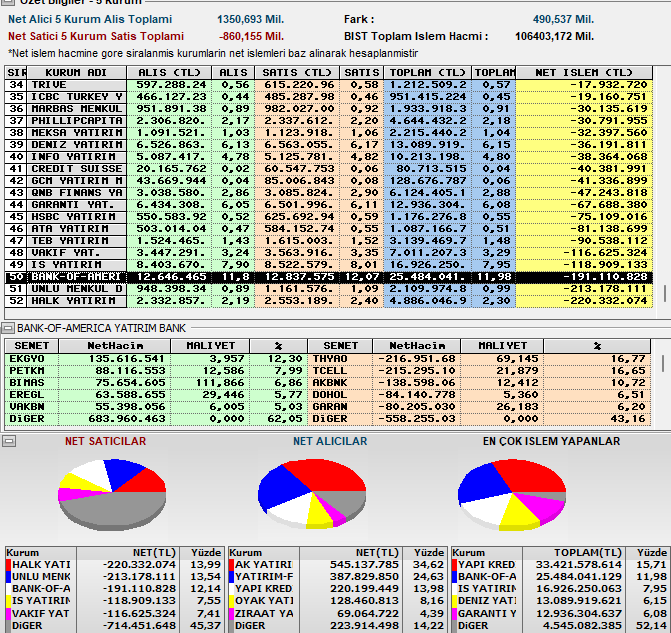Click the magenta swatch beside GARANTI Y
The width and height of the screenshot is (671, 633).
coord(455,613)
